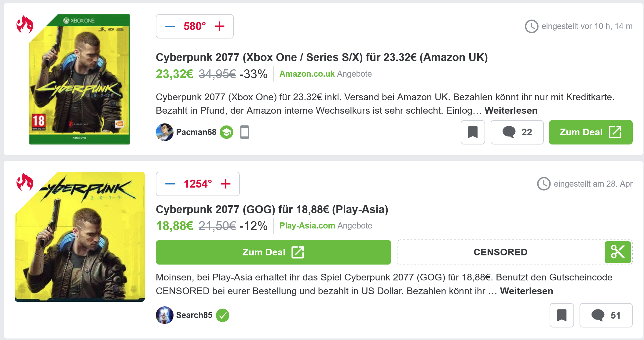Go to Amazon deal via Zum Deal
This screenshot has width=644, height=340.
[x=590, y=132]
